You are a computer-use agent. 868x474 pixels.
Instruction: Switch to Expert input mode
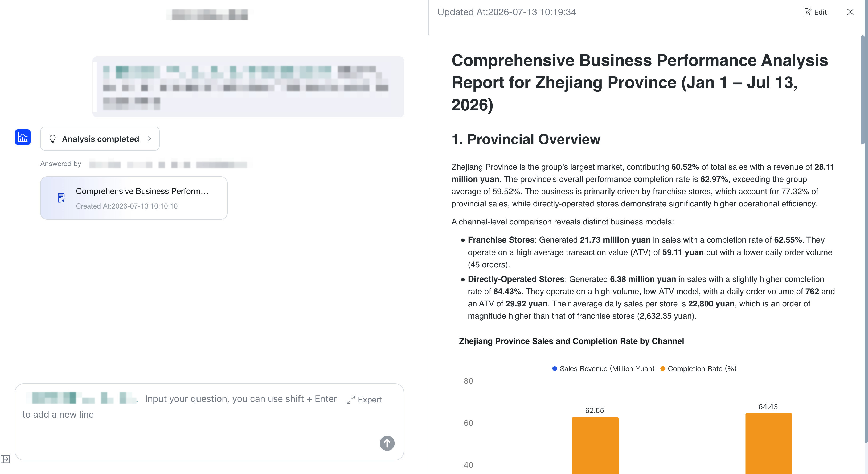[364, 400]
